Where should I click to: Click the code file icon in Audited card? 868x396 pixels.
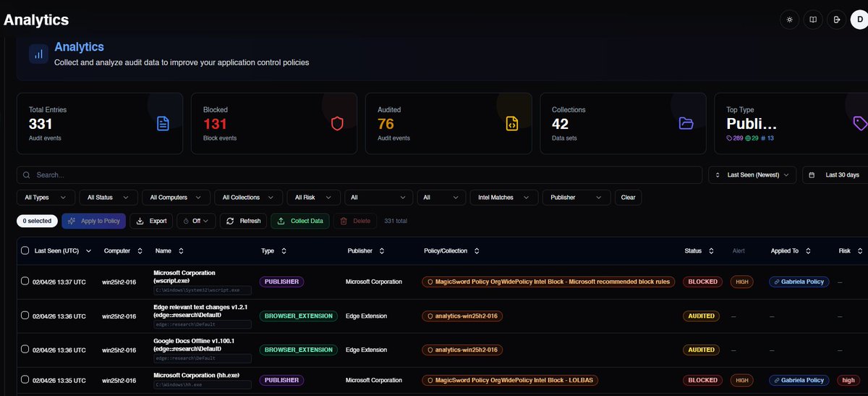[x=511, y=123]
